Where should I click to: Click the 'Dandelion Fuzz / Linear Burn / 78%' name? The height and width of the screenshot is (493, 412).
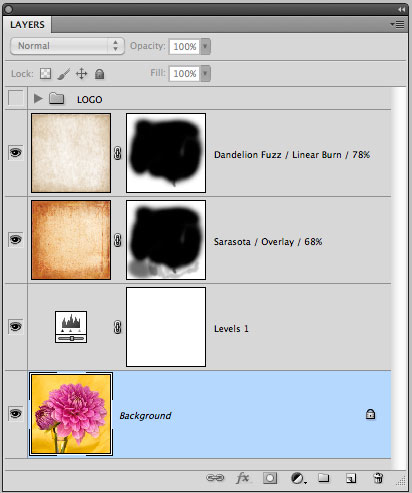coord(292,155)
